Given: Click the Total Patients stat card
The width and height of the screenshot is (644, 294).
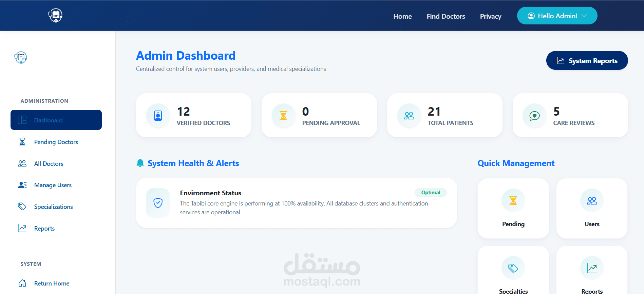Looking at the screenshot, I should [x=445, y=115].
